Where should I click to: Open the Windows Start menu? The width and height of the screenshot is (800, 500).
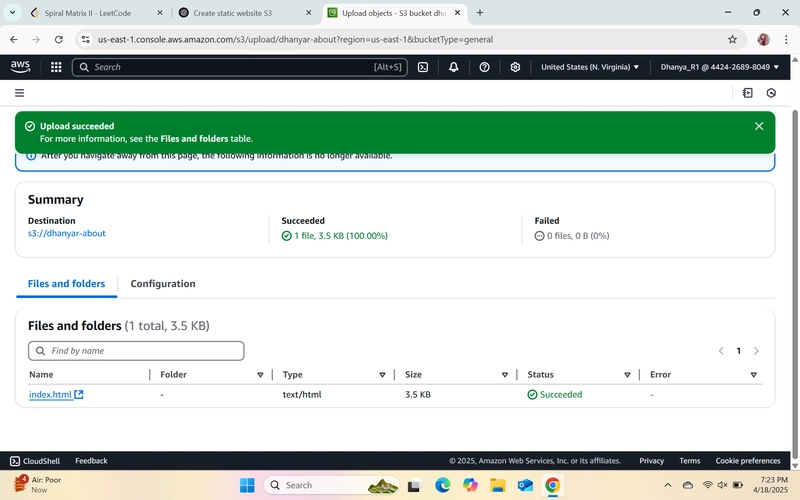pyautogui.click(x=247, y=485)
